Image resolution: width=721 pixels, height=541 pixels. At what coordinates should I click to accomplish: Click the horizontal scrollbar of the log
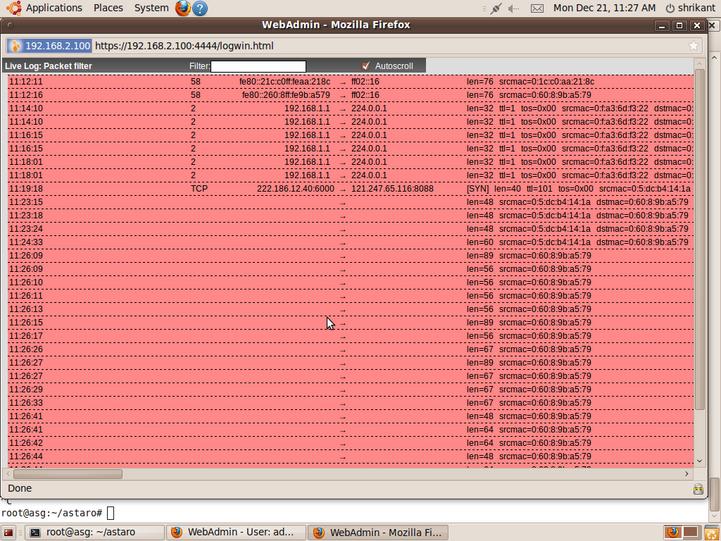tap(65, 474)
